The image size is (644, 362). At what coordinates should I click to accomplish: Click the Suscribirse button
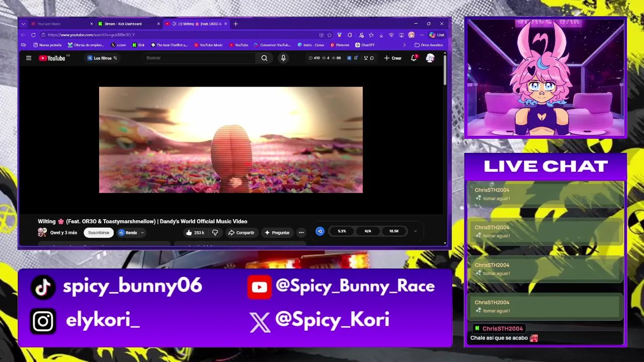(x=99, y=233)
